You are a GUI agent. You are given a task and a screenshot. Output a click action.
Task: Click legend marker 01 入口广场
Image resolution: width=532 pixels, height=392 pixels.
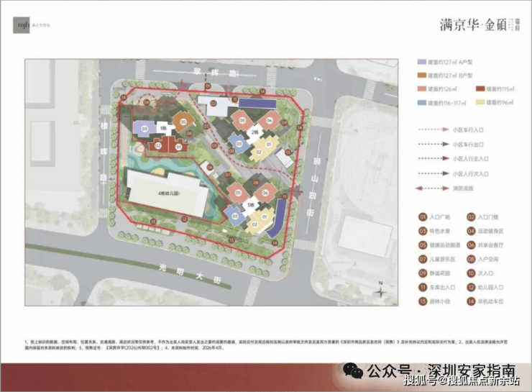(x=423, y=217)
